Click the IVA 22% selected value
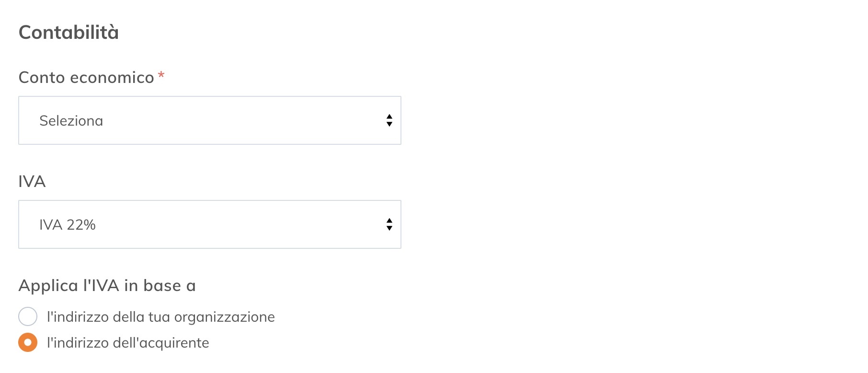This screenshot has width=868, height=373. pos(68,225)
